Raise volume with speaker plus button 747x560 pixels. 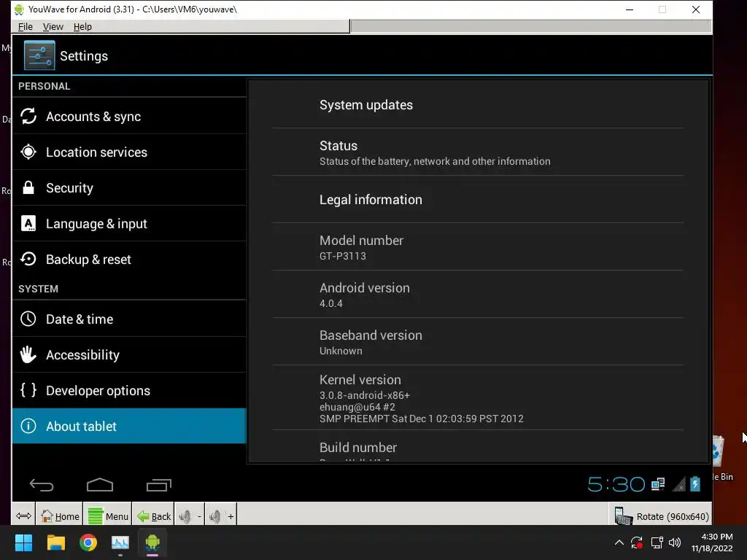221,516
